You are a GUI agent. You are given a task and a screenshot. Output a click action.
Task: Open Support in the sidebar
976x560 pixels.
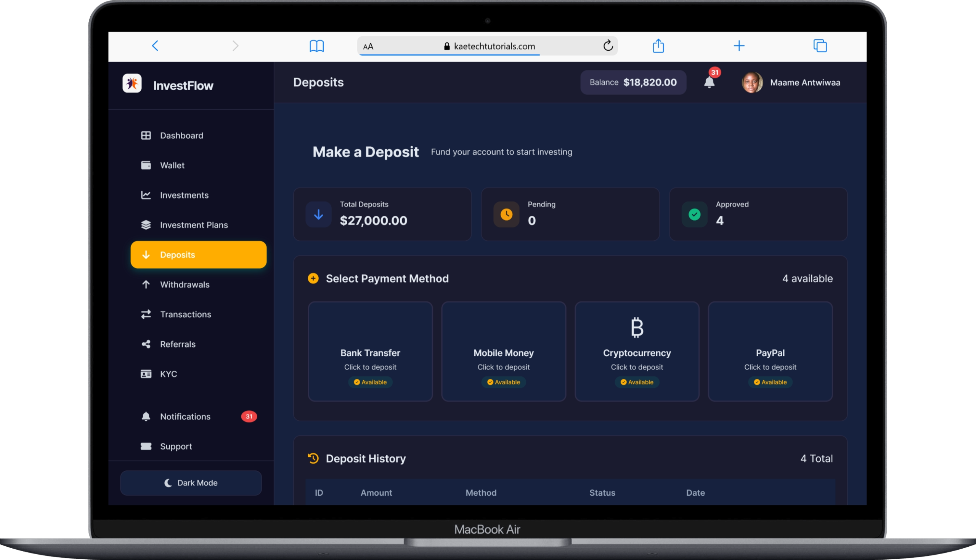[199, 446]
